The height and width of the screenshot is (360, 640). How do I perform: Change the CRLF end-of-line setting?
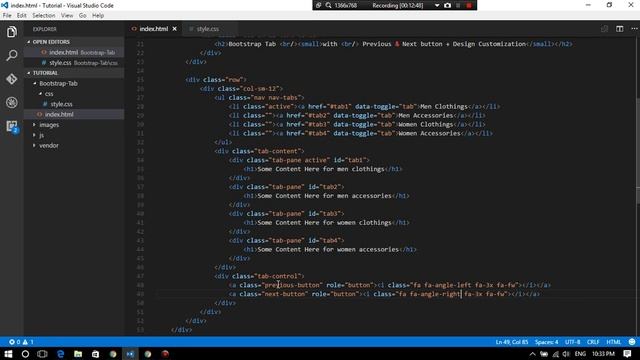(x=593, y=342)
